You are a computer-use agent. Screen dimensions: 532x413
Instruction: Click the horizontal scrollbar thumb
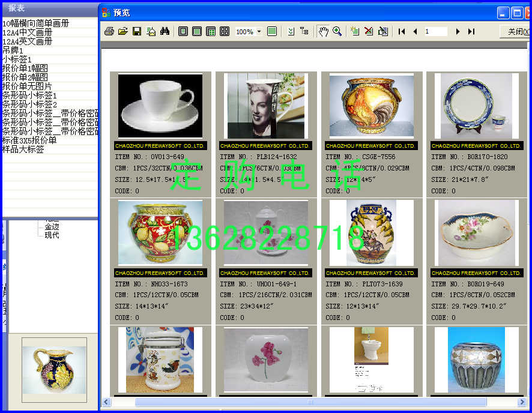(310, 402)
